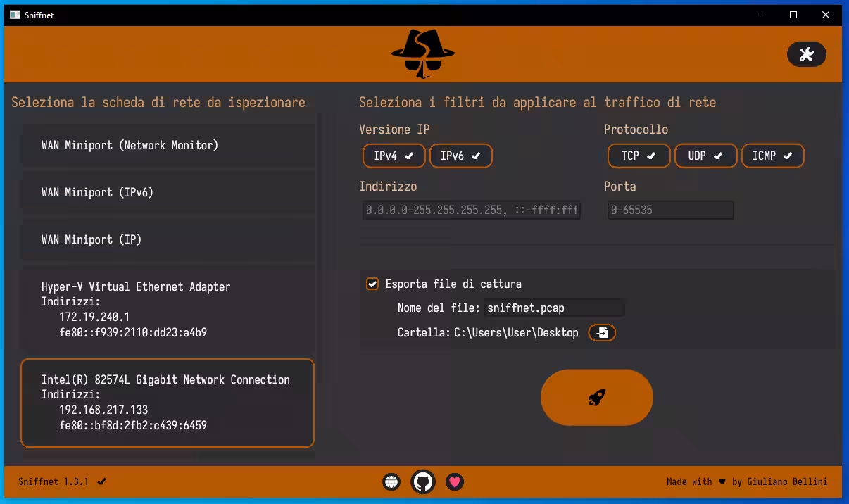Start capture with the rocket button
849x504 pixels.
click(x=596, y=398)
